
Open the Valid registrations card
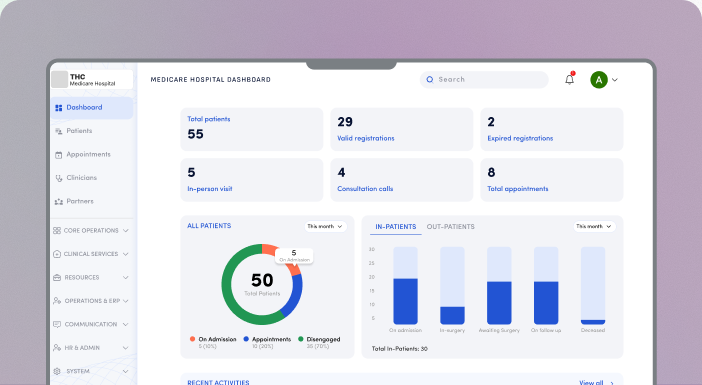[402, 129]
